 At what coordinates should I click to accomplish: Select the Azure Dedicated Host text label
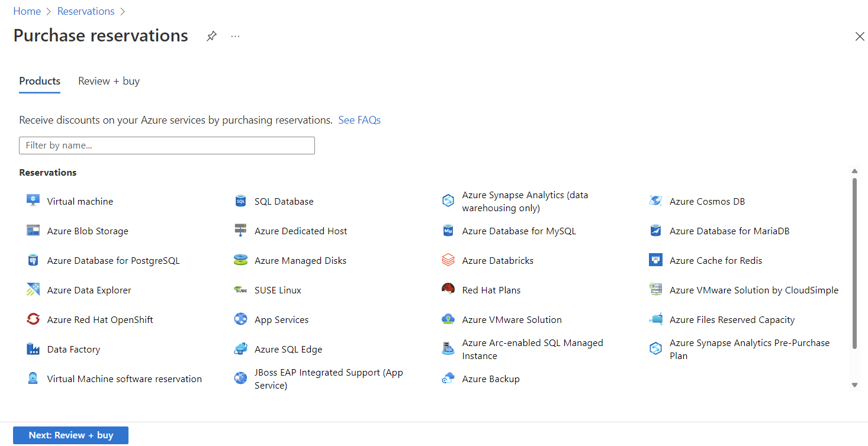[x=301, y=231]
